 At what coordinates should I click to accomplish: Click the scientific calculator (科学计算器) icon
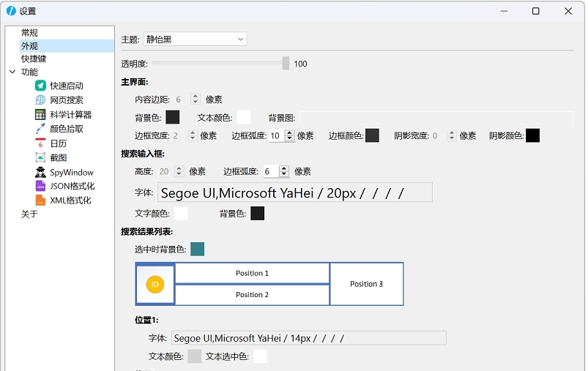[40, 114]
